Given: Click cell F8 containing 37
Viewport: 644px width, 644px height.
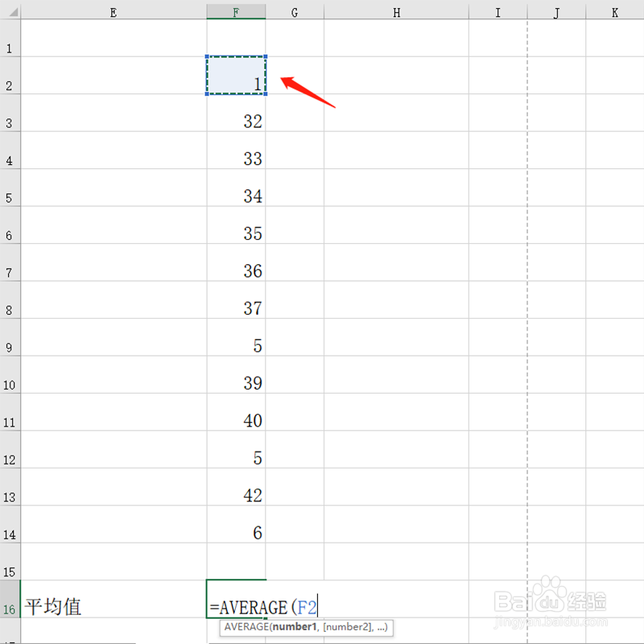Looking at the screenshot, I should click(236, 299).
